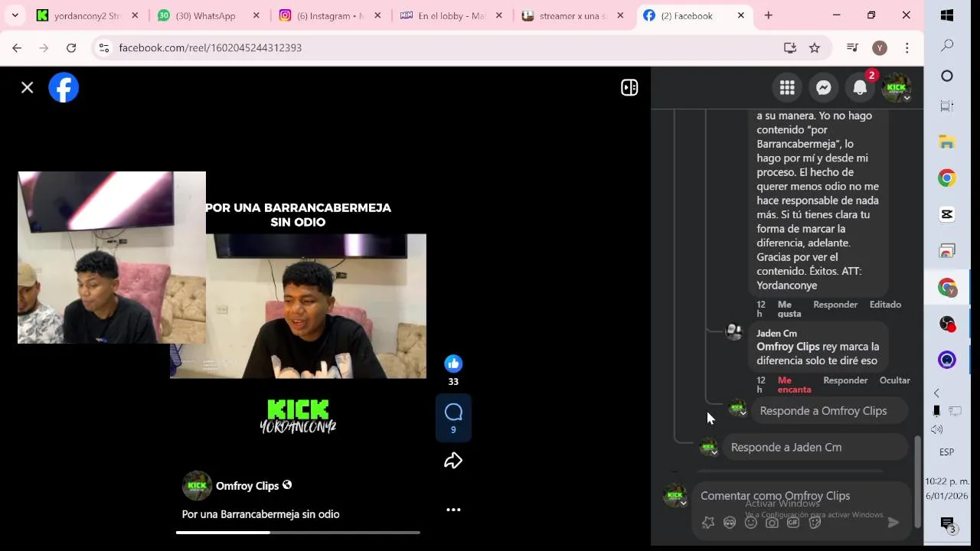Switch commenting identity via avatar arrow
Image resolution: width=980 pixels, height=551 pixels.
coord(683,503)
